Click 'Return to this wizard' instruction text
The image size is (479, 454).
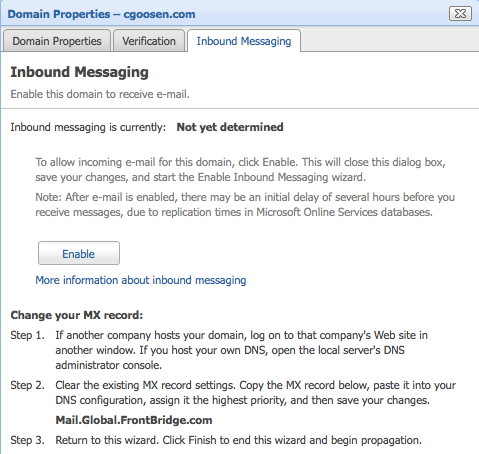pyautogui.click(x=238, y=440)
